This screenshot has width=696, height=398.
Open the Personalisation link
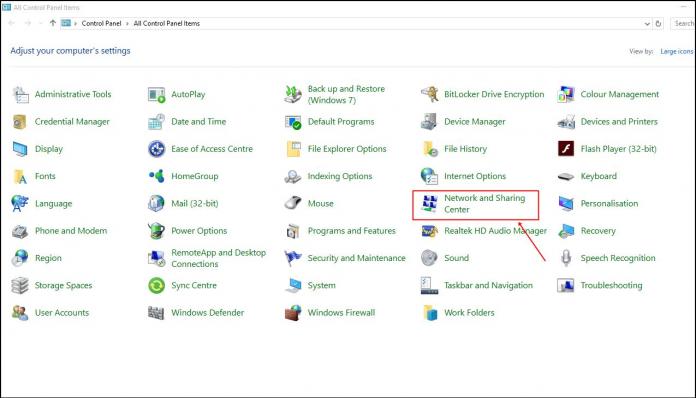609,204
